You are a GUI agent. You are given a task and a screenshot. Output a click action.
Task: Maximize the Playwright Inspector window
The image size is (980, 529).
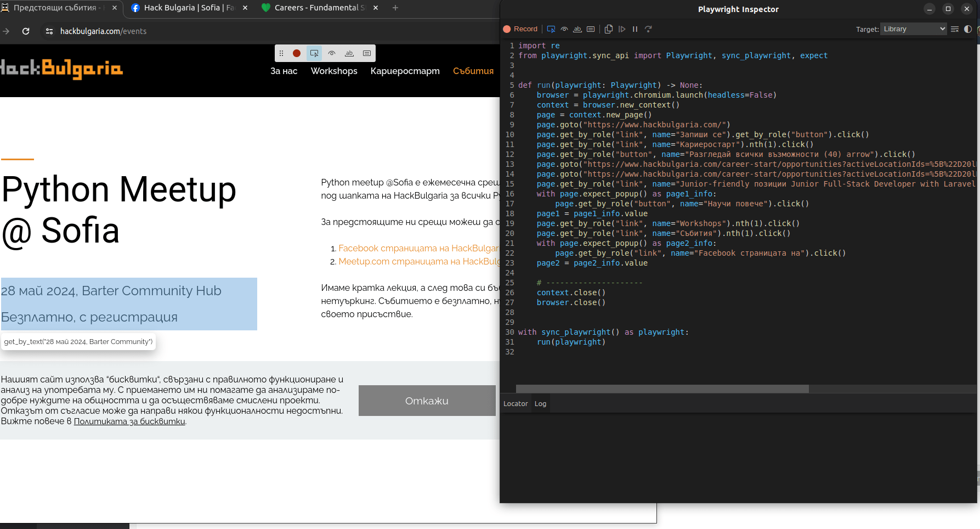(948, 9)
